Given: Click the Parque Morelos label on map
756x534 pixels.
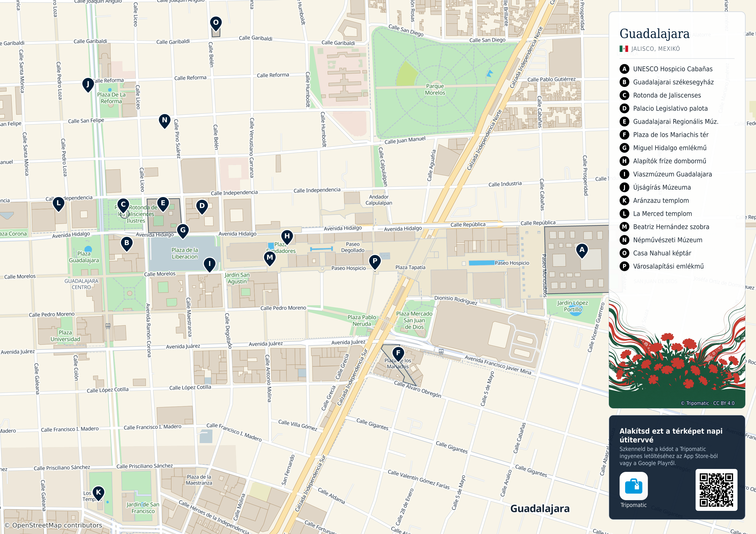Looking at the screenshot, I should (435, 89).
